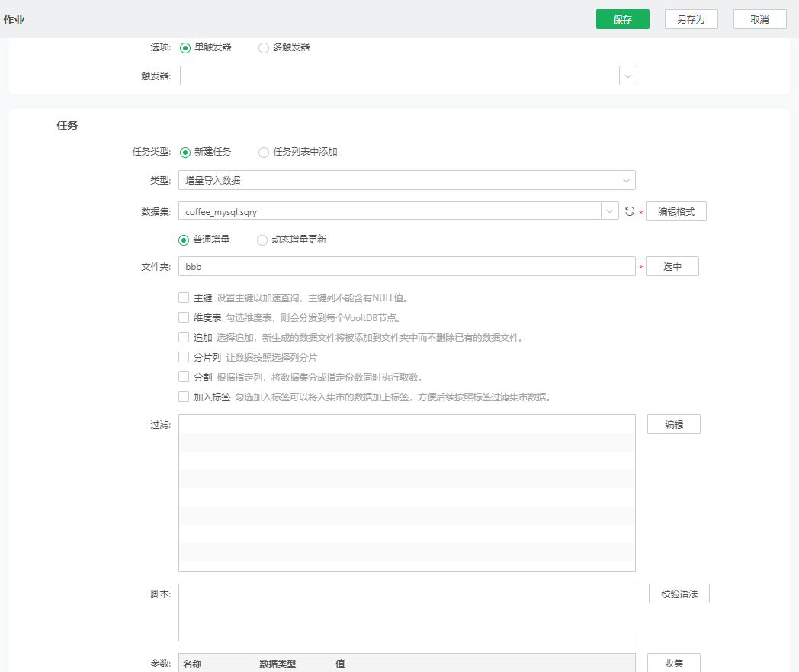799x672 pixels.
Task: Switch to 任务列表中添加 task type
Action: click(262, 151)
